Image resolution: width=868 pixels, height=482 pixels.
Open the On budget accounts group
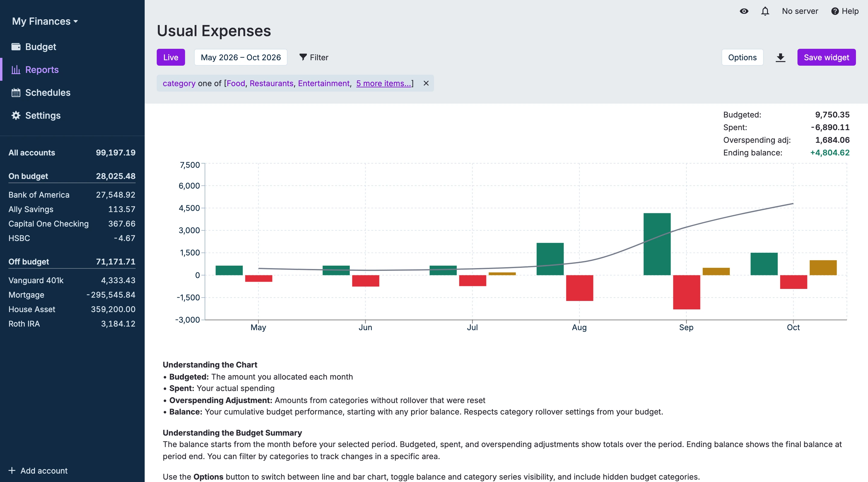(72, 176)
